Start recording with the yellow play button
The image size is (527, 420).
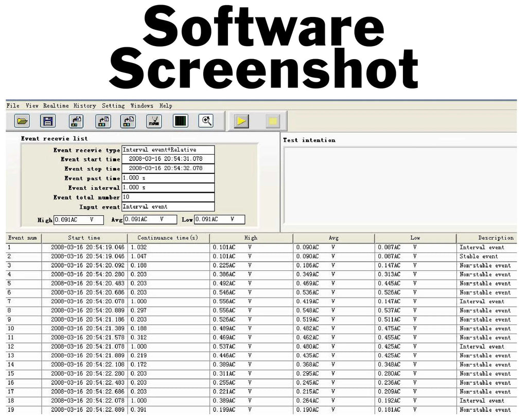point(241,121)
